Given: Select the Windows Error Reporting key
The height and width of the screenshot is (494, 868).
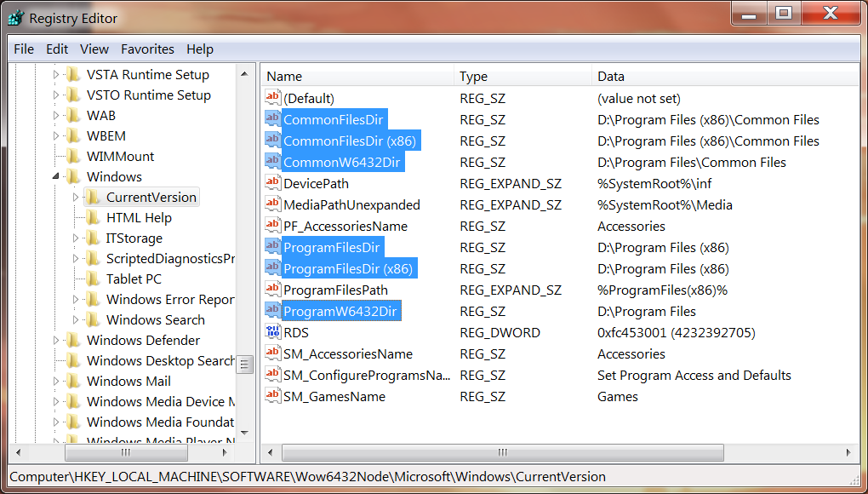Looking at the screenshot, I should pos(170,299).
